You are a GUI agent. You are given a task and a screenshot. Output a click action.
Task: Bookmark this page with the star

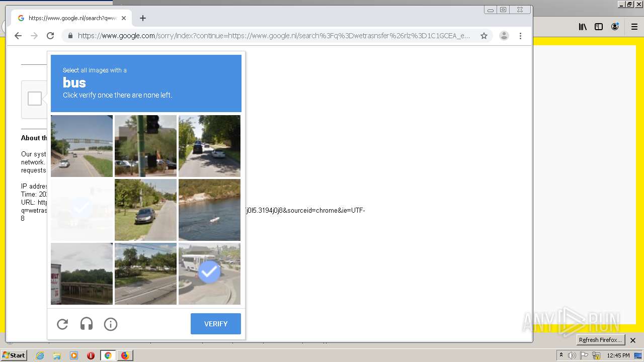pyautogui.click(x=484, y=36)
